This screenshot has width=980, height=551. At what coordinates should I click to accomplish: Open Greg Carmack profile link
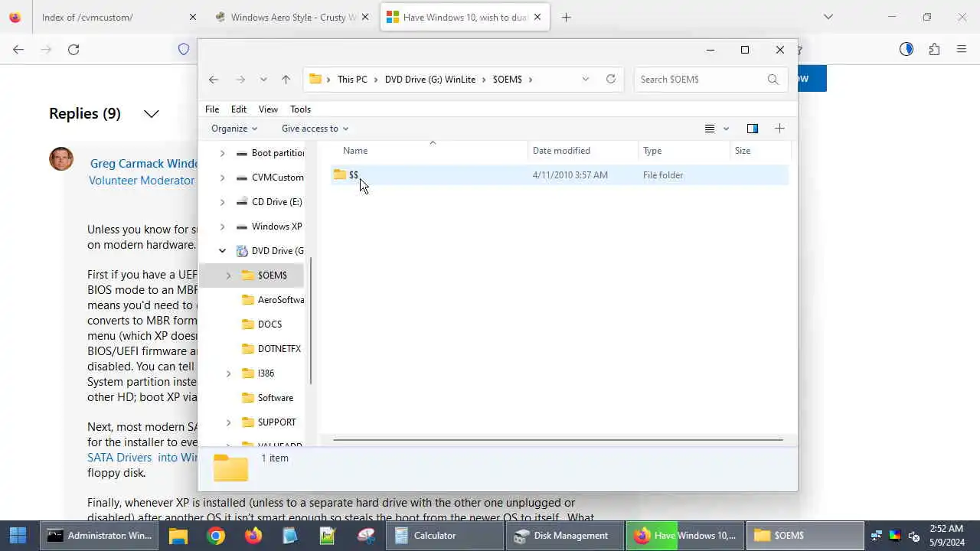tap(143, 163)
